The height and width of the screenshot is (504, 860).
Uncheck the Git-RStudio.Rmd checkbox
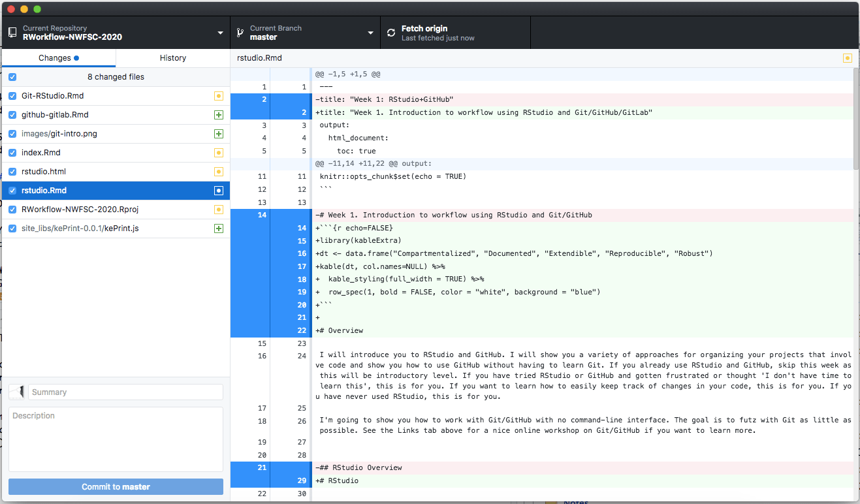coord(12,96)
